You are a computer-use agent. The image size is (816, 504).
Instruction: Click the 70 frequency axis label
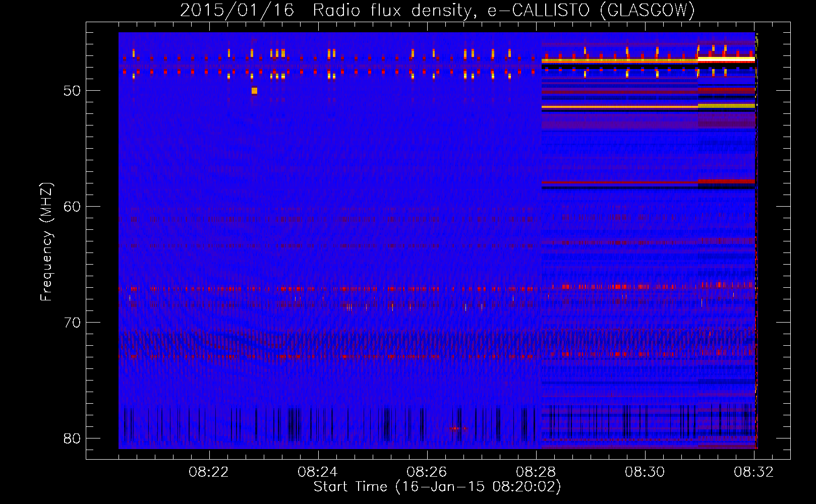click(x=72, y=323)
